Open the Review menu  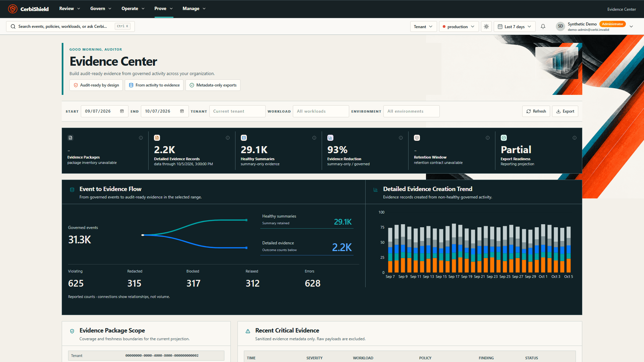tap(70, 9)
